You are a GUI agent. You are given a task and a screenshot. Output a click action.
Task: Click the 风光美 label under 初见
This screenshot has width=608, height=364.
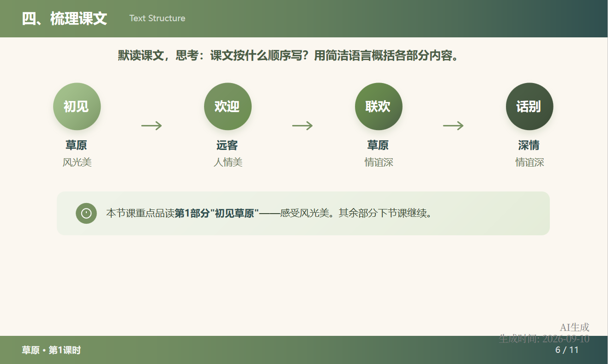(77, 162)
